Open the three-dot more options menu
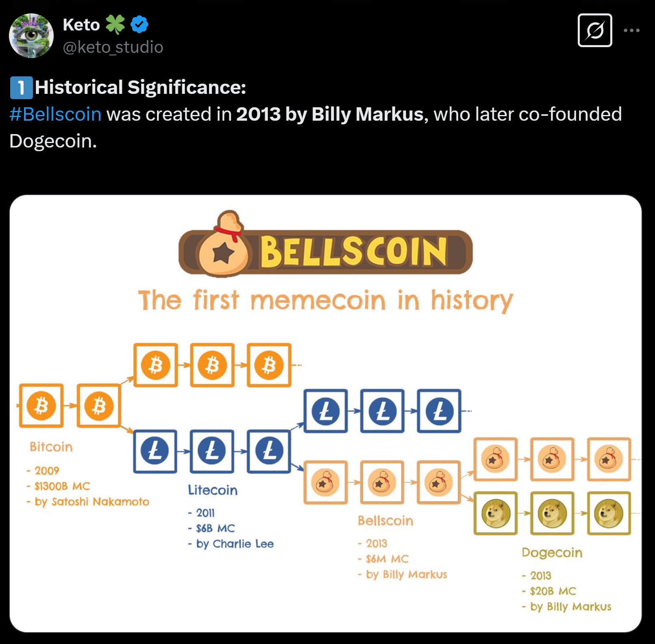 click(631, 30)
